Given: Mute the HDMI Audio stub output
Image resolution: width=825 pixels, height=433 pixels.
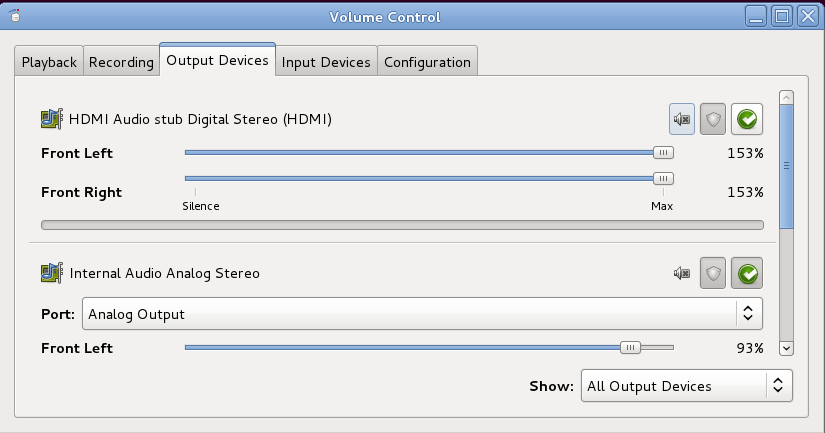Looking at the screenshot, I should pyautogui.click(x=682, y=120).
